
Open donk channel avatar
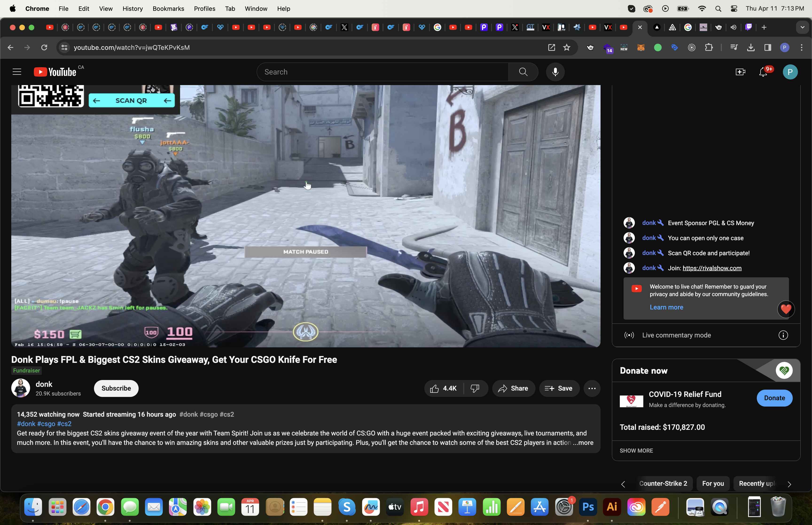(x=20, y=388)
